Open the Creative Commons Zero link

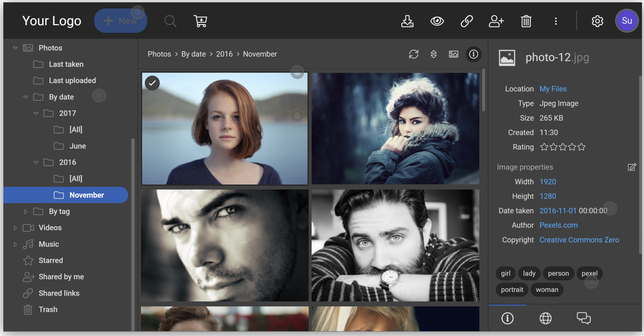(x=579, y=240)
